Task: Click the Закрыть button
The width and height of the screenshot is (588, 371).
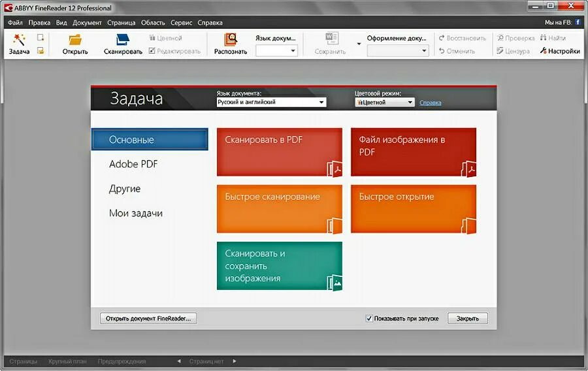Action: pyautogui.click(x=468, y=318)
